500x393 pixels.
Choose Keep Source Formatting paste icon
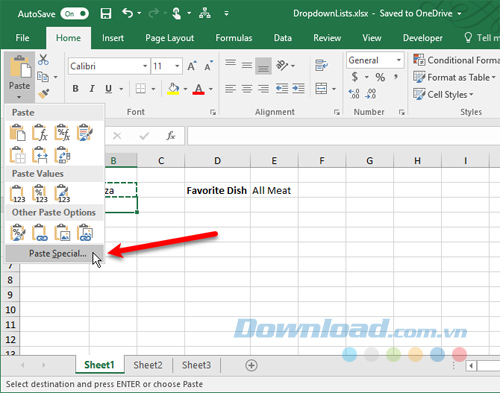click(x=85, y=133)
